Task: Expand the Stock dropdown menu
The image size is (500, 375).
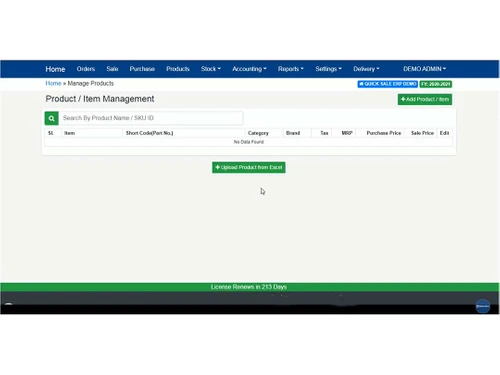Action: [211, 69]
